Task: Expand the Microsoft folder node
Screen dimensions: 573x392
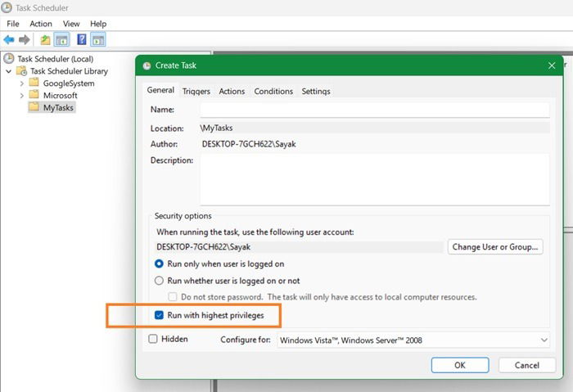Action: click(20, 96)
